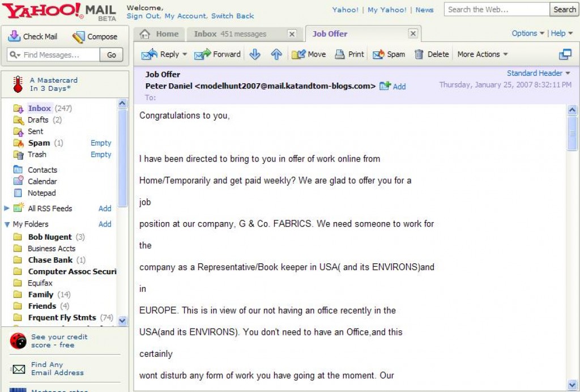Add a new folder under My Folders
580x392 pixels.
point(105,224)
